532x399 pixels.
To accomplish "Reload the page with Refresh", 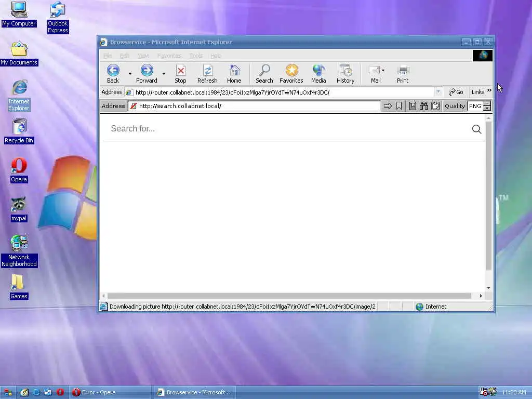I will pos(207,74).
